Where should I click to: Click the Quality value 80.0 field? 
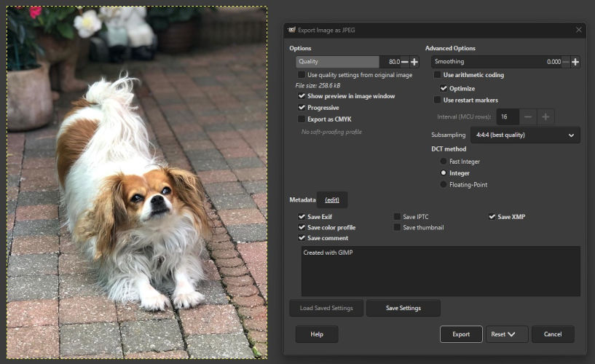tap(394, 62)
